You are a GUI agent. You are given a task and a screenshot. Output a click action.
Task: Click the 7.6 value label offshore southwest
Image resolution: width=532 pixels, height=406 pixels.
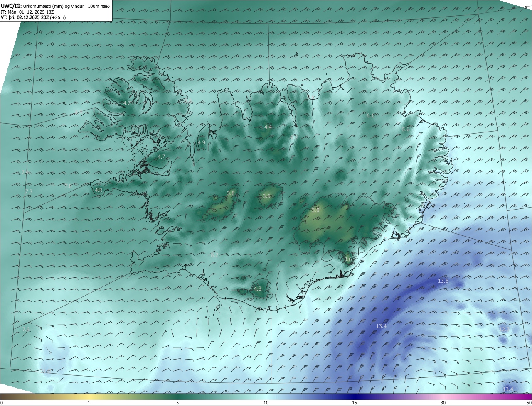click(x=26, y=329)
